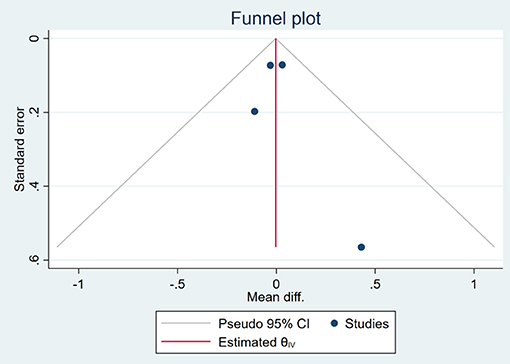Screen dimensions: 510x364
Task: Click the Studies legend dot marker
Action: point(334,323)
